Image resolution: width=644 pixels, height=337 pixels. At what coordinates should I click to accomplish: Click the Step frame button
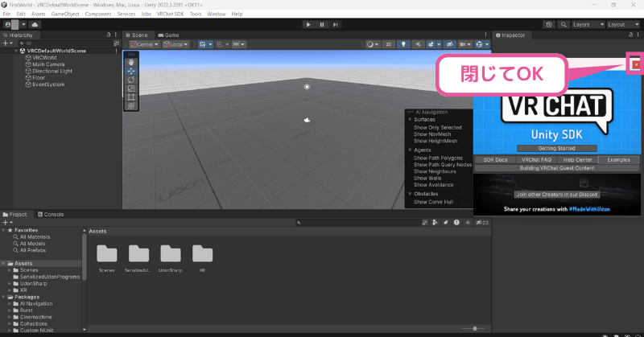335,25
